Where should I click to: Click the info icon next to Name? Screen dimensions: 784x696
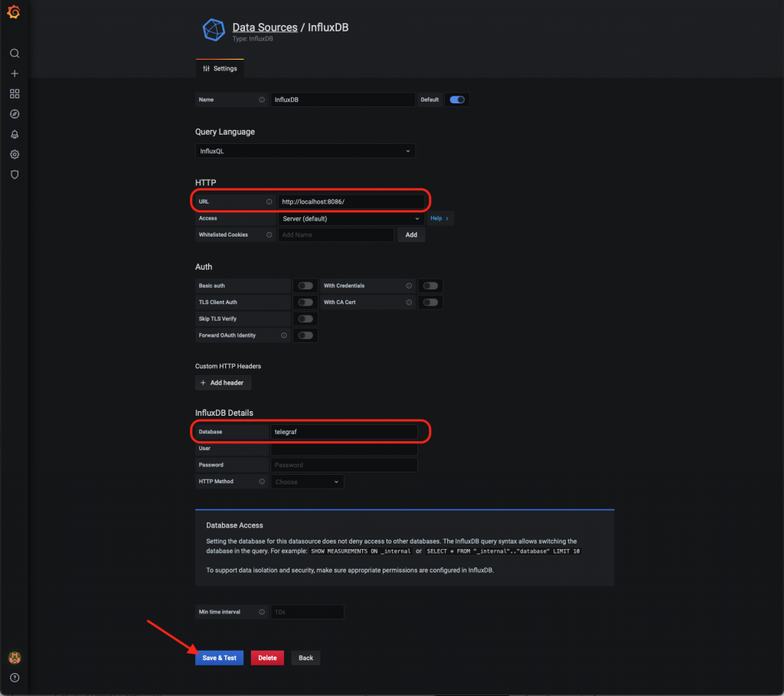[262, 100]
